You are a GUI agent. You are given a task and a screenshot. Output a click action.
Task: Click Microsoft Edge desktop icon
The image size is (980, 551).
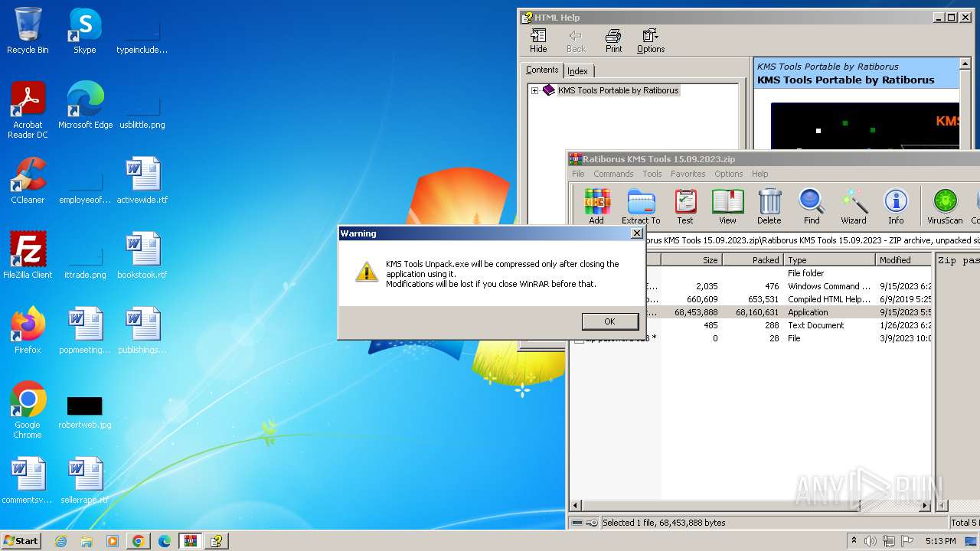[85, 106]
